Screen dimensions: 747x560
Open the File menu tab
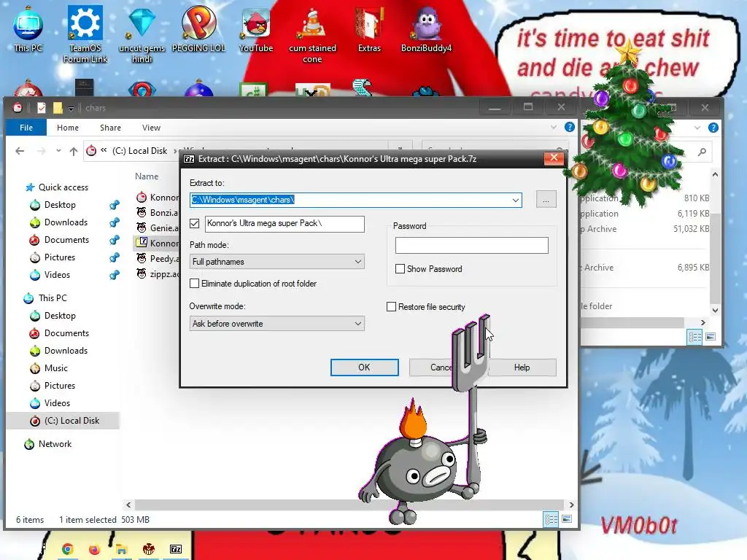26,128
